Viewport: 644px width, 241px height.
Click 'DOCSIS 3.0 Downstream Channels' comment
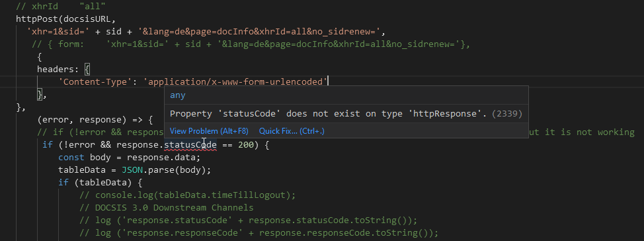(167, 208)
